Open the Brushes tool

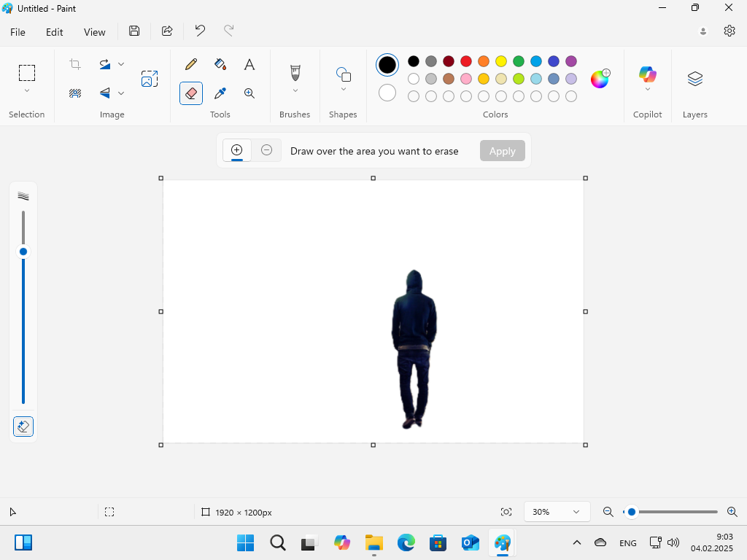(295, 73)
